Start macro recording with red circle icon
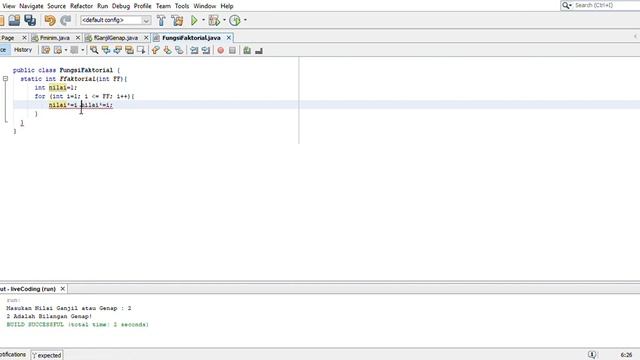This screenshot has width=640, height=360. tap(220, 50)
